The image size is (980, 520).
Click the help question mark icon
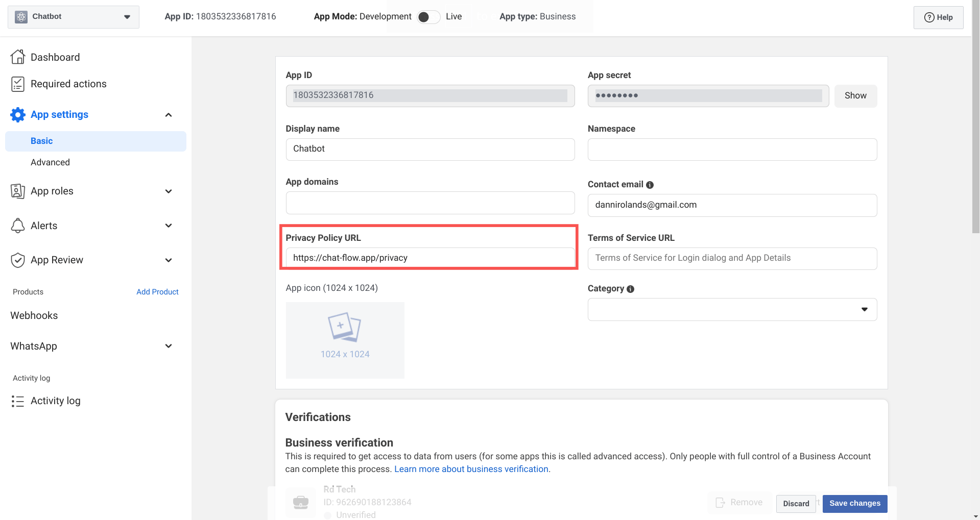click(929, 17)
